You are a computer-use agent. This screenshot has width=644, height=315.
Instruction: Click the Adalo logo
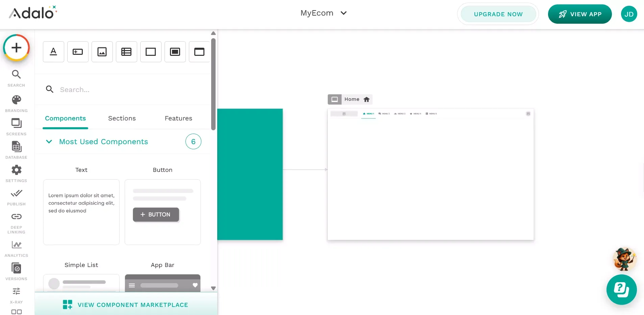pos(33,13)
